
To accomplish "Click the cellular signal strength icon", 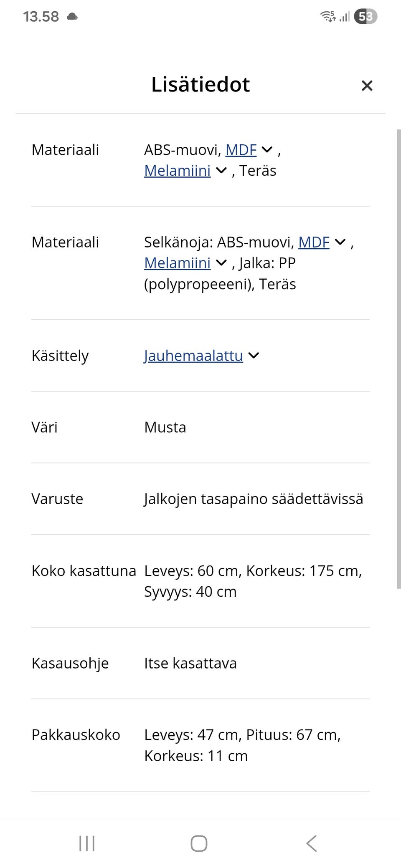I will click(x=345, y=18).
